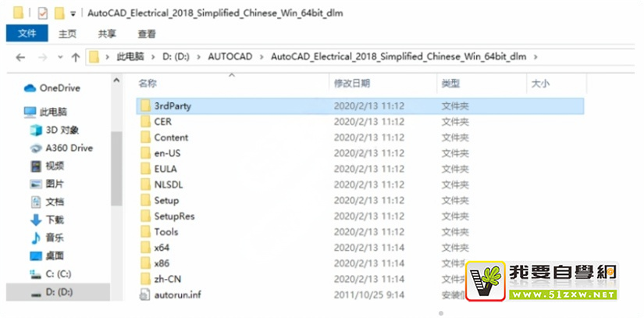
Task: Click the Up one level arrow
Action: pos(75,58)
